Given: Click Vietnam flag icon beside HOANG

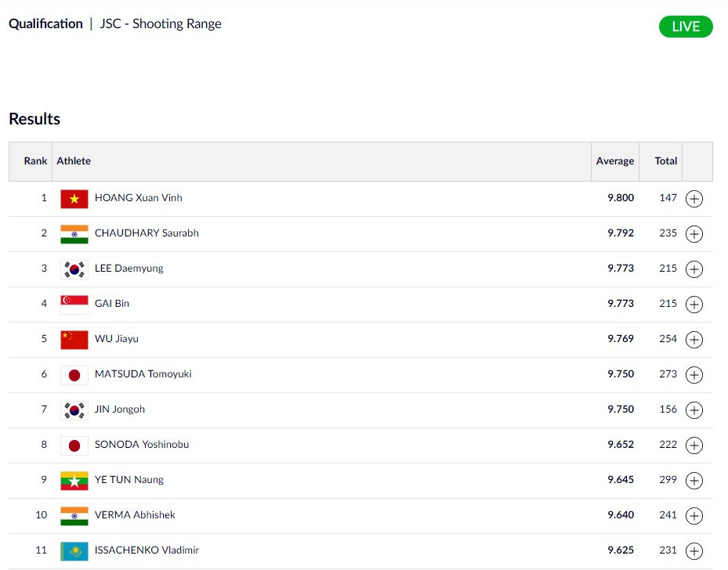Looking at the screenshot, I should pos(74,199).
